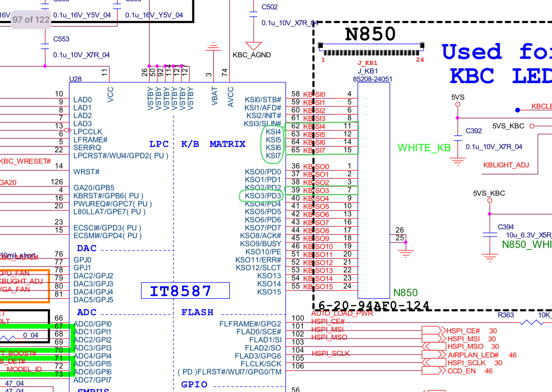The height and width of the screenshot is (392, 552).
Task: Click the DAC2/GPJ2 pin name
Action: (93, 276)
